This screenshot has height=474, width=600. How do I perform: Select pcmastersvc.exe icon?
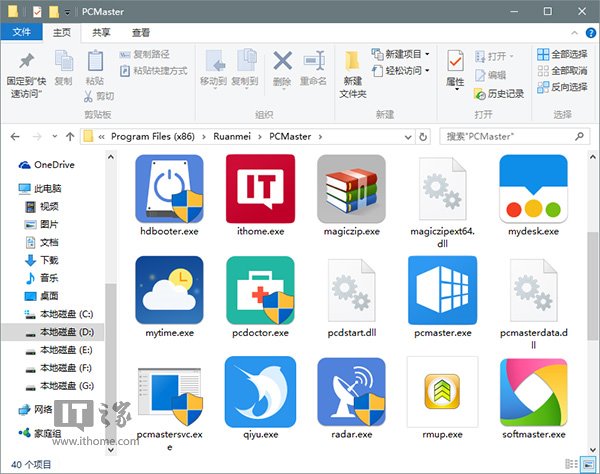pyautogui.click(x=169, y=395)
